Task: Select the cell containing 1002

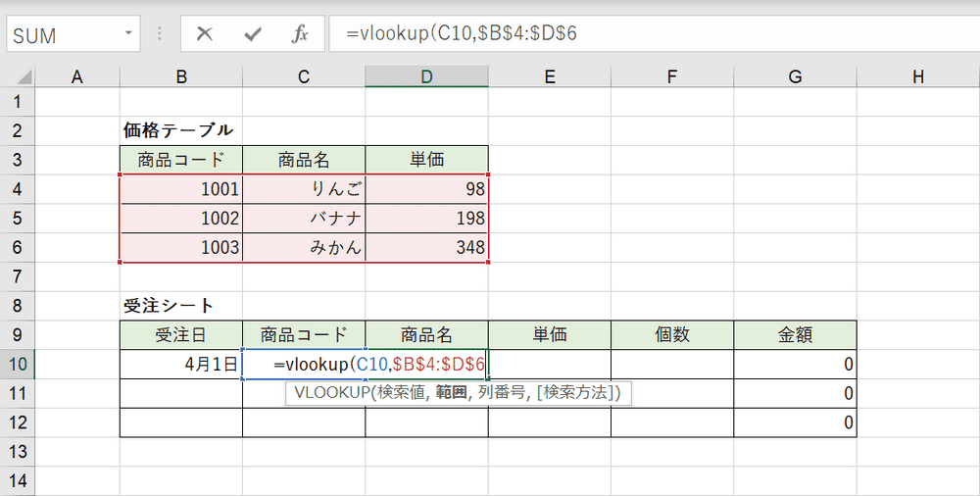Action: (x=181, y=219)
